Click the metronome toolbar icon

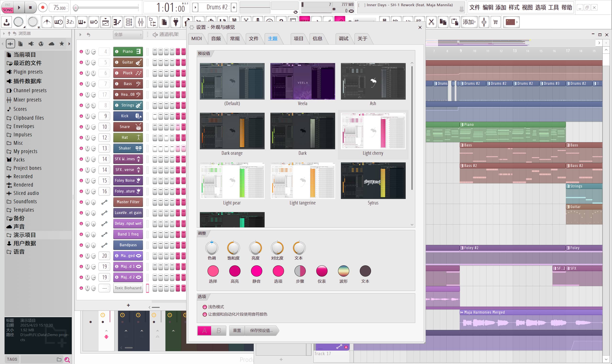[x=47, y=22]
